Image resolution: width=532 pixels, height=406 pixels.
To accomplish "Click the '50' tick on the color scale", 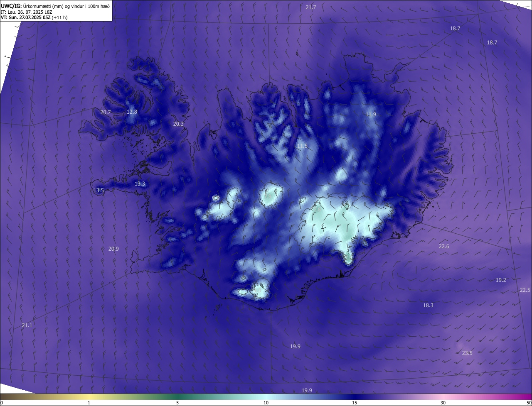I will 529,403.
